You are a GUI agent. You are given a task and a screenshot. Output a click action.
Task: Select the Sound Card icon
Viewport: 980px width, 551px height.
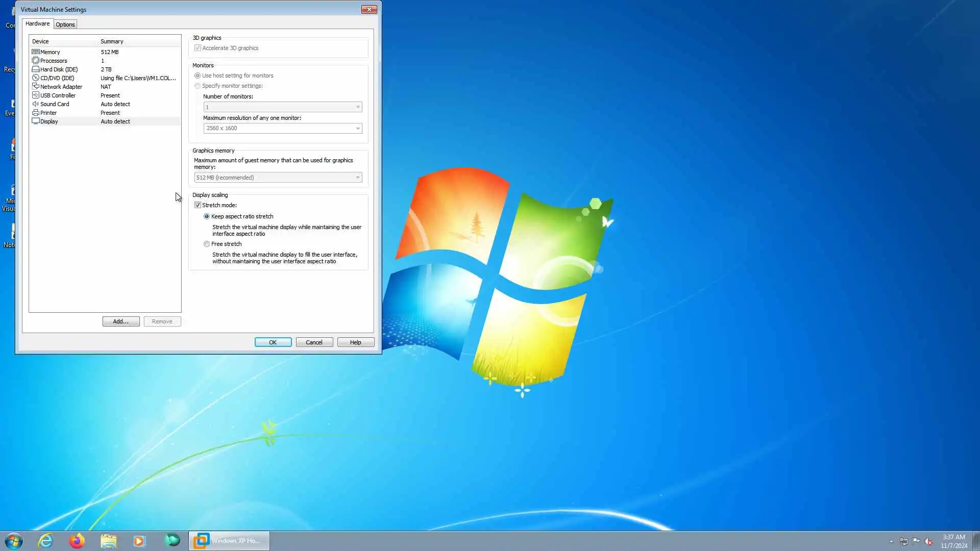36,104
